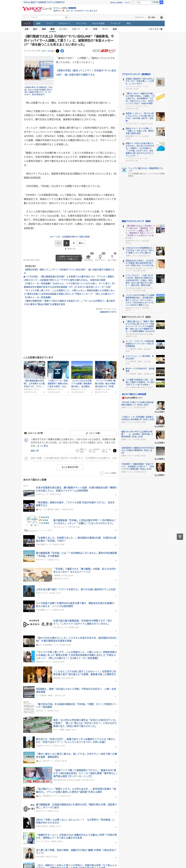Open the スポーツ category tab
Image resolution: width=186 pixels, height=868 pixels.
[76, 29]
